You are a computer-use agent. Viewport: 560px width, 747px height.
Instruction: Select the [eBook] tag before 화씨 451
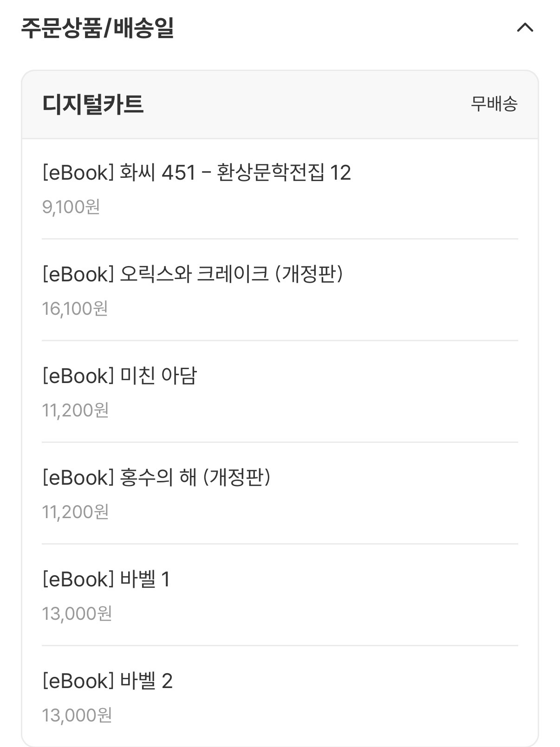tap(78, 173)
